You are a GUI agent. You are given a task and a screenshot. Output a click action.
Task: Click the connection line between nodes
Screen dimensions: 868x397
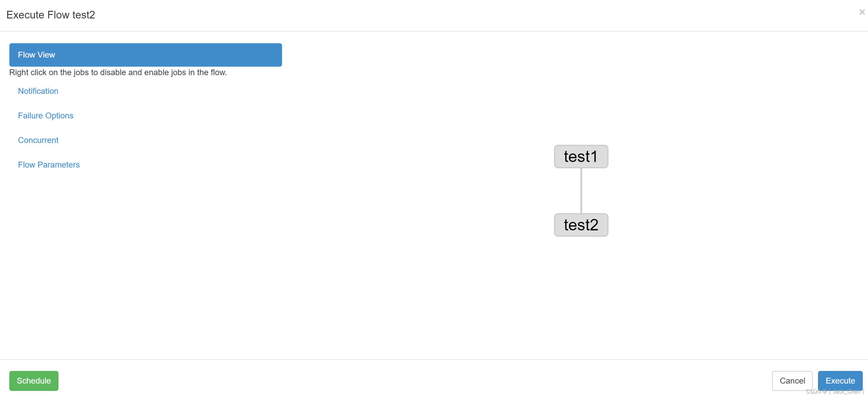[581, 191]
